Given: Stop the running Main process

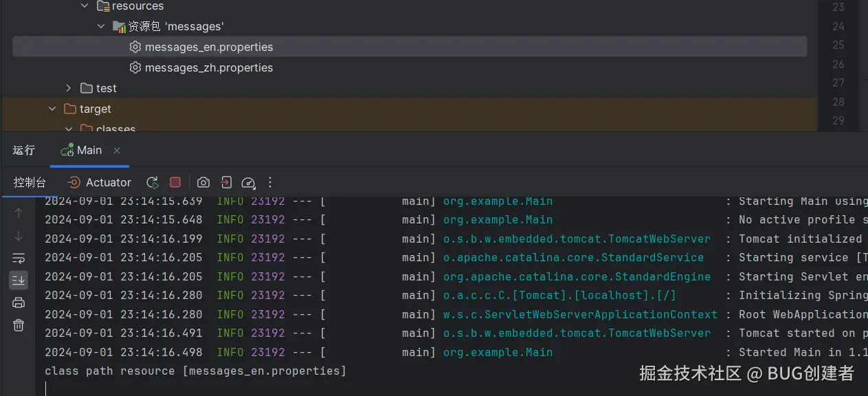Looking at the screenshot, I should [175, 182].
